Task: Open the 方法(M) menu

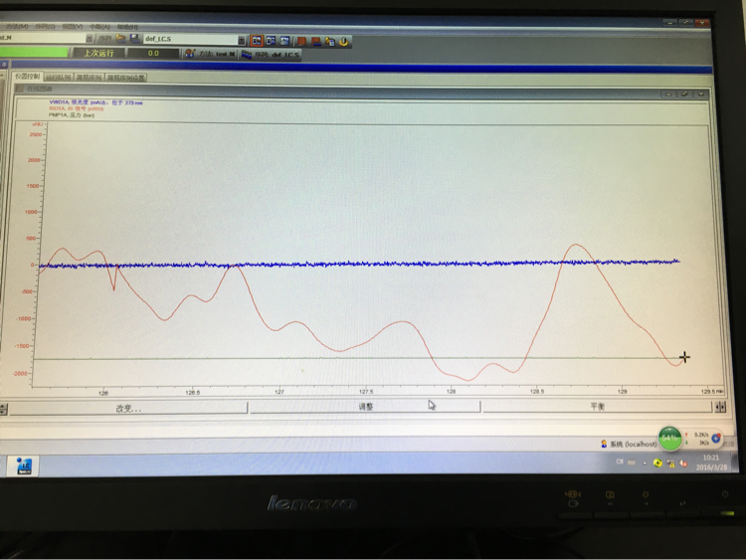Action: (17, 26)
